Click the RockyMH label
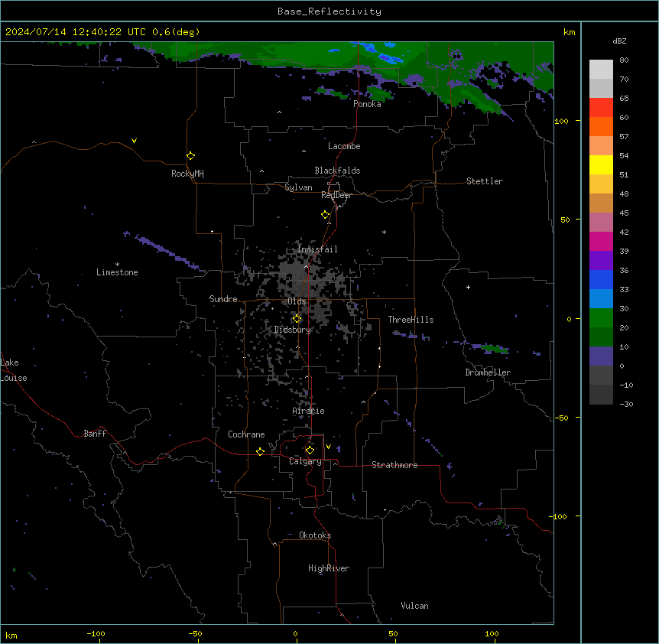This screenshot has width=659, height=644. click(x=187, y=174)
